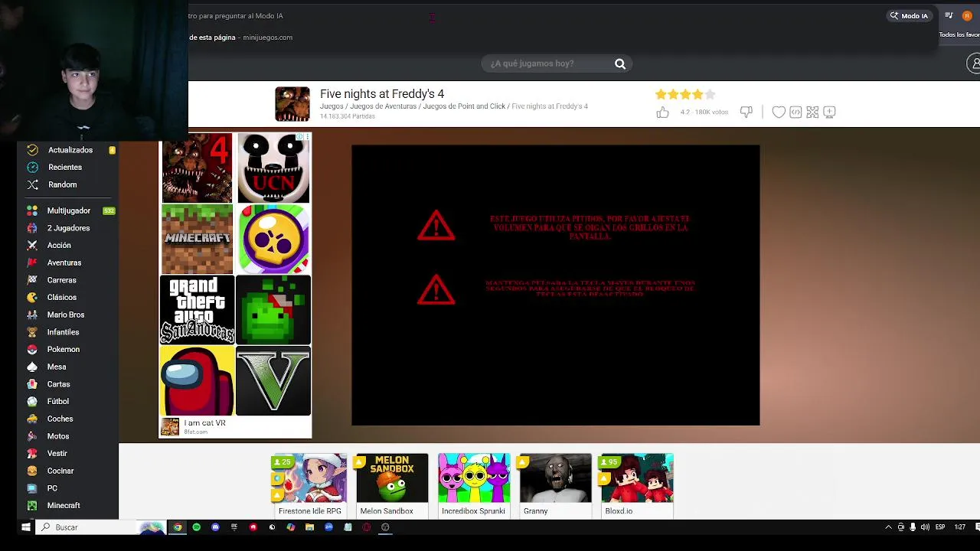Viewport: 980px width, 551px height.
Task: Click the Among Us red crewmate ad
Action: 197,381
